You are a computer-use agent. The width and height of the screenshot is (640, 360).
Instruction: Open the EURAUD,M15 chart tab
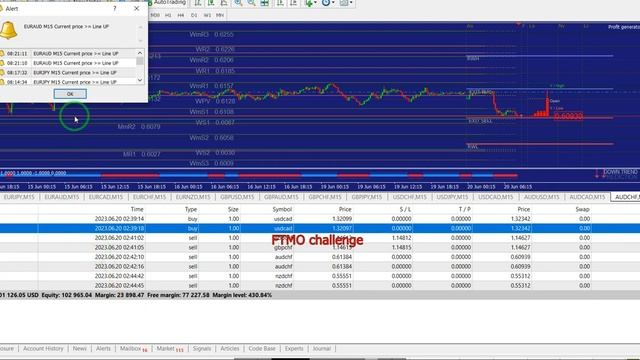[x=62, y=197]
